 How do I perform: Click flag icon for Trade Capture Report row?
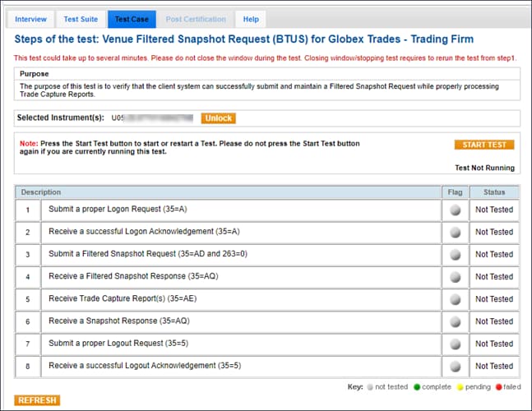point(455,299)
